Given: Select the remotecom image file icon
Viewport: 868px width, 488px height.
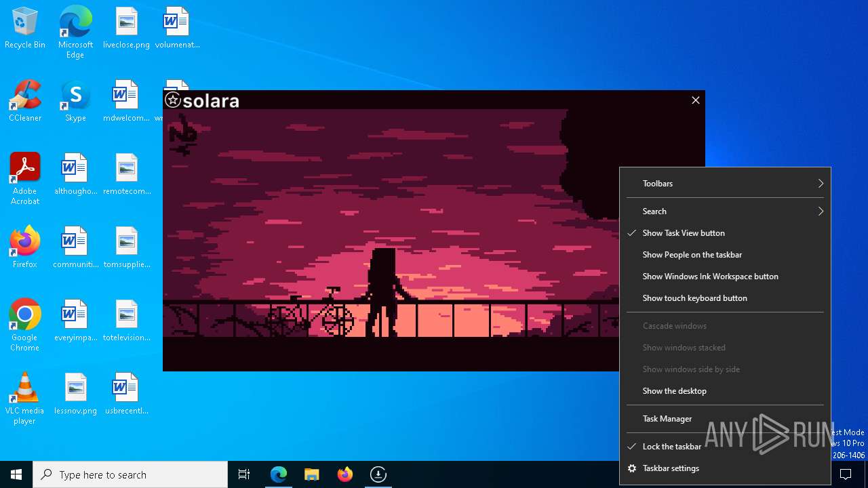Looking at the screenshot, I should [x=126, y=175].
